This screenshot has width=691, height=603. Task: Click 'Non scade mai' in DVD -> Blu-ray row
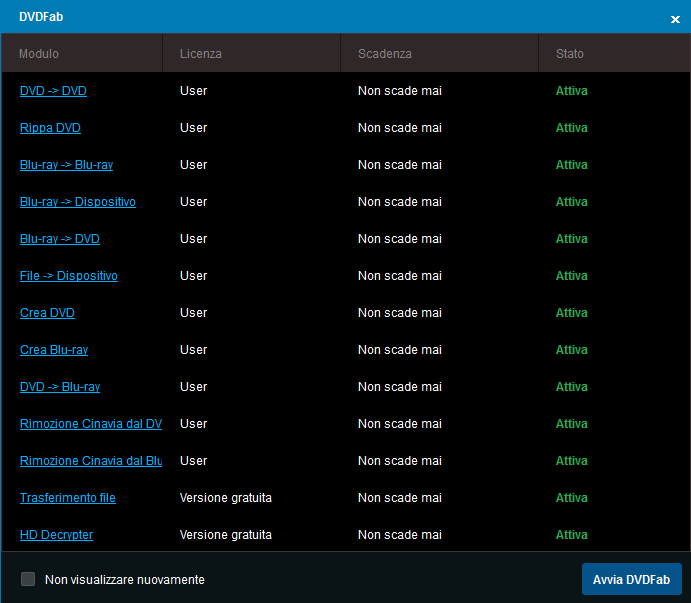pyautogui.click(x=400, y=387)
